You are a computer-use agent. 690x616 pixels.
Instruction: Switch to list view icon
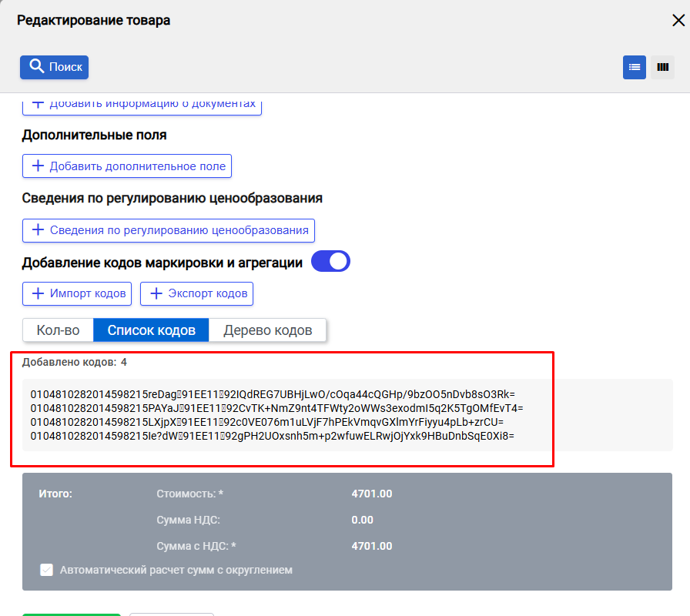[634, 67]
